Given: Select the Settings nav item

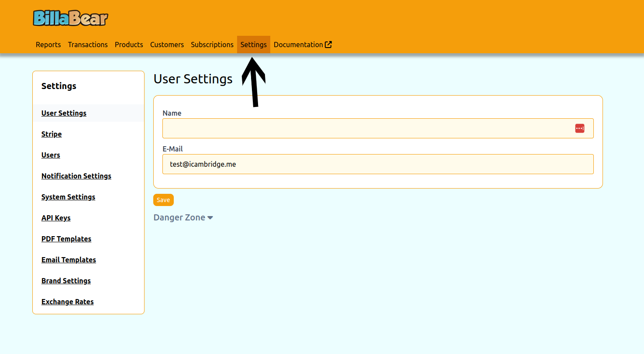Looking at the screenshot, I should 254,45.
